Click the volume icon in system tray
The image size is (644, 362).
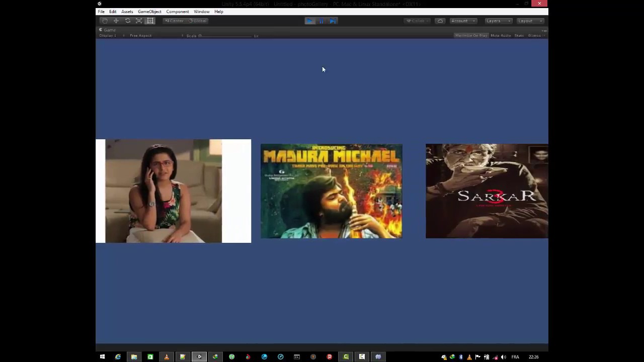click(x=504, y=357)
